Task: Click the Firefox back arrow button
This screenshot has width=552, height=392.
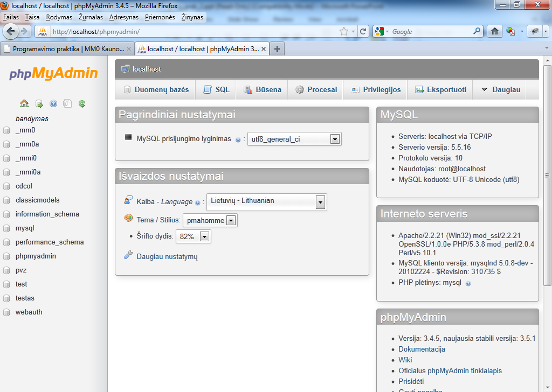Action: (10, 32)
